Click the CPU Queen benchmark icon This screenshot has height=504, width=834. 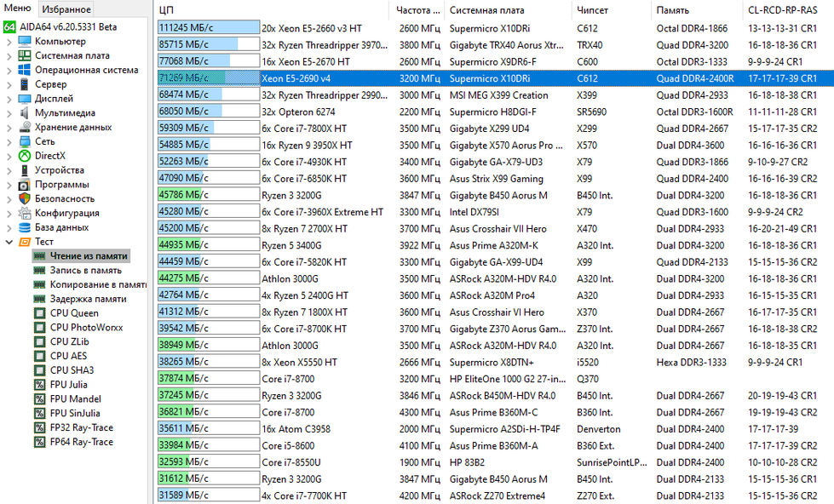39,313
